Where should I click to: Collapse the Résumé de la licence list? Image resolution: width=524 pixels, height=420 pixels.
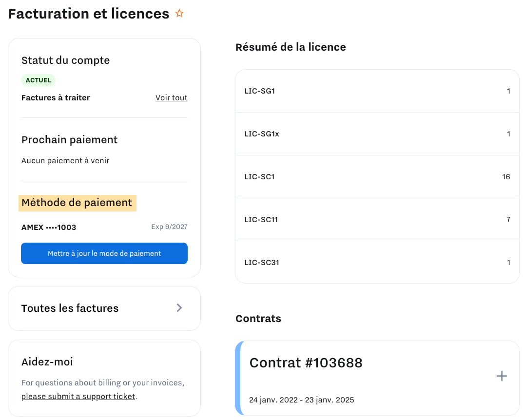291,47
